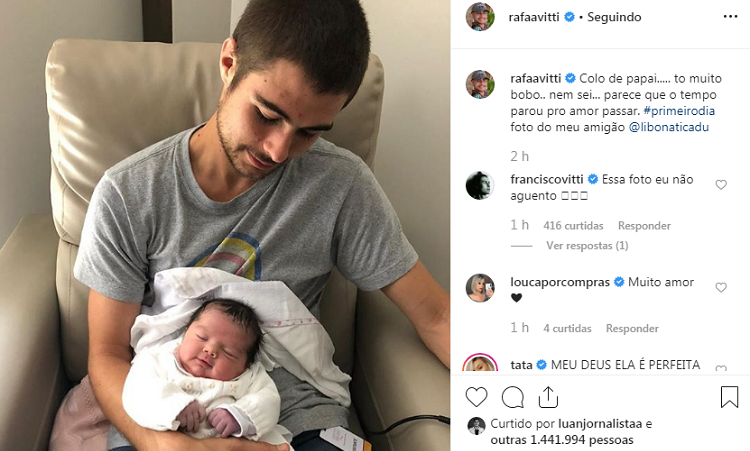Open loucaporcompras's avatar
This screenshot has width=750, height=451.
click(480, 288)
